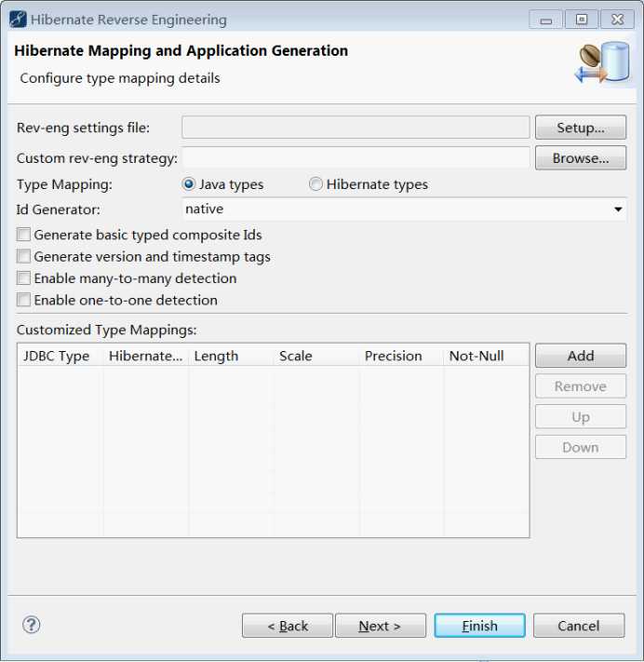Image resolution: width=644 pixels, height=662 pixels.
Task: Add a customized type mapping
Action: point(581,356)
